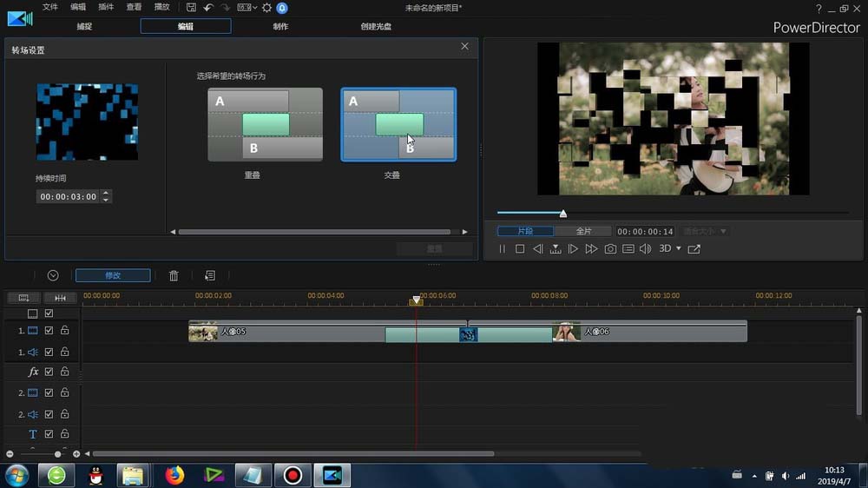Click the stop playback button
Screen dimensions: 868x488
pyautogui.click(x=520, y=249)
